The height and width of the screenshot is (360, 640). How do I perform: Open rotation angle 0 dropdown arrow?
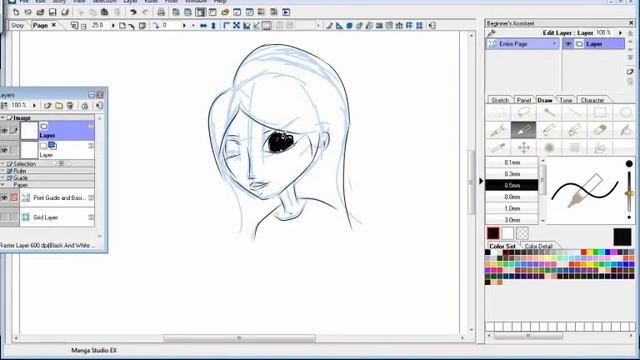point(184,25)
